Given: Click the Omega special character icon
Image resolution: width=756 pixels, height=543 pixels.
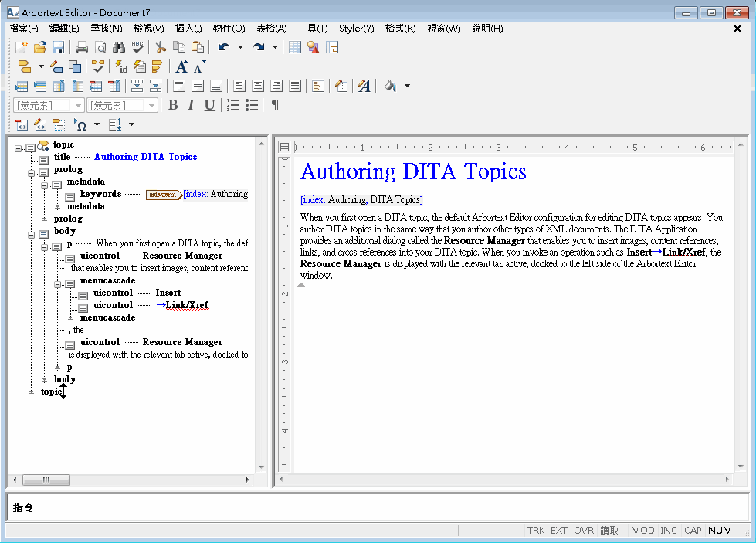Looking at the screenshot, I should click(x=80, y=125).
